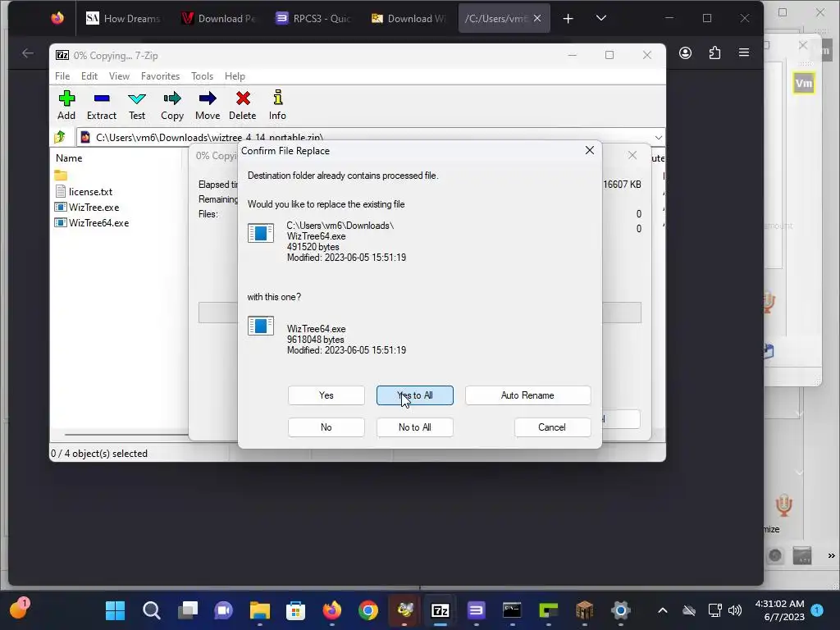Click Cancel in Confirm File Replace
Viewport: 840px width, 630px height.
tap(552, 427)
